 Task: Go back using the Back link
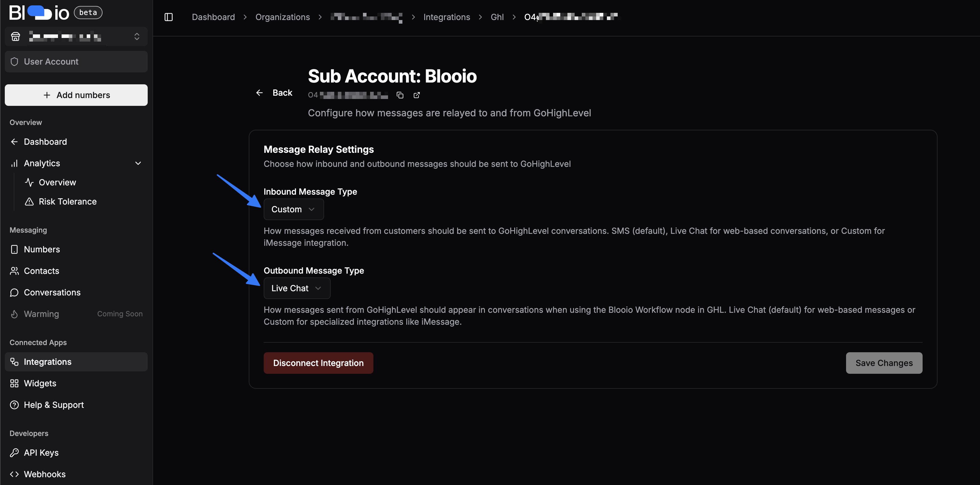click(274, 92)
